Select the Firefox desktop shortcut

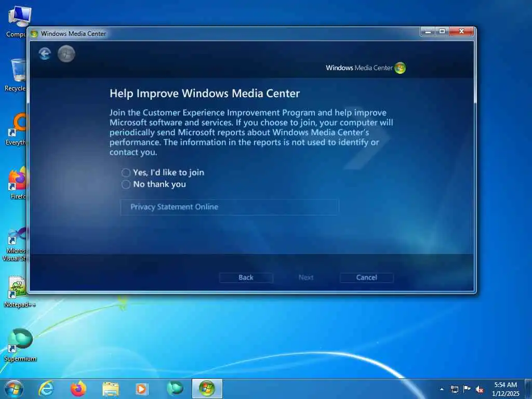(18, 183)
